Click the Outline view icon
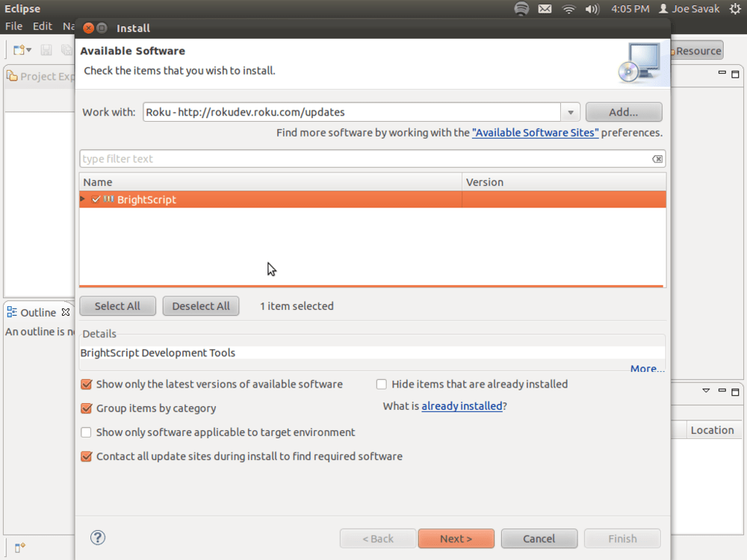 (10, 311)
